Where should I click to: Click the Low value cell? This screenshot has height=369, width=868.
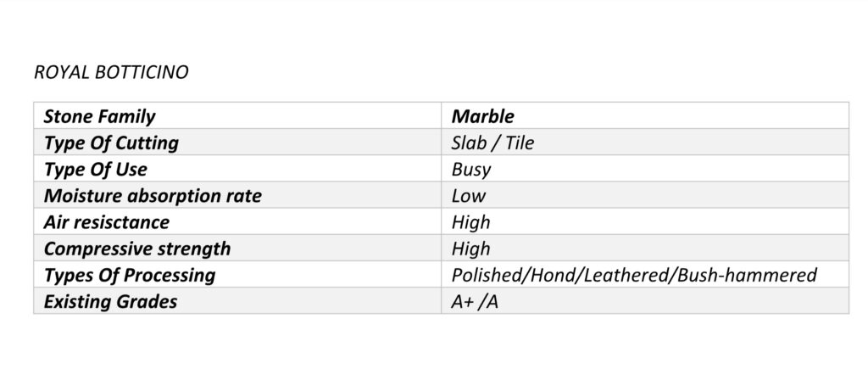469,196
